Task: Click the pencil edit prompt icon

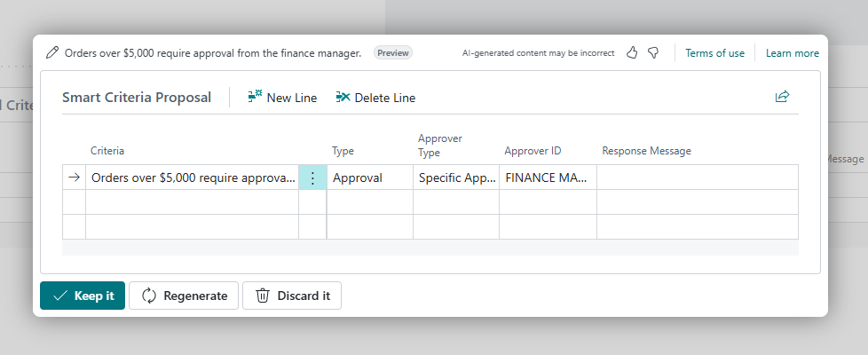Action: (x=52, y=53)
